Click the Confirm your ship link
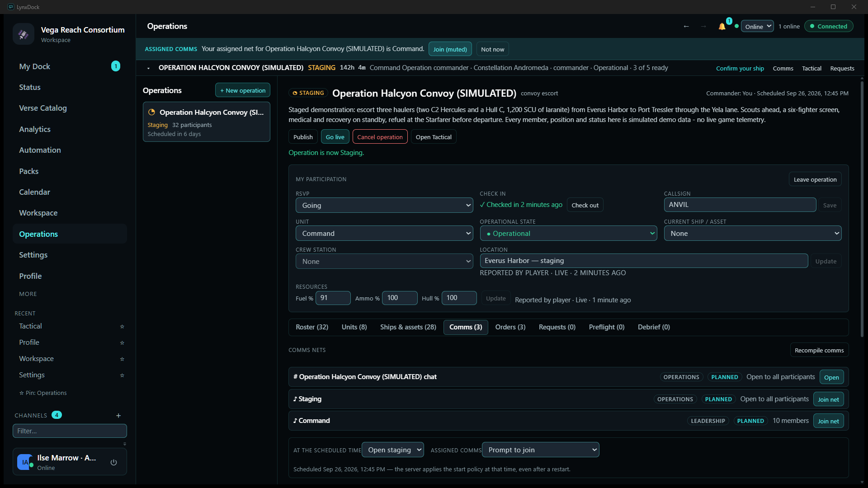Viewport: 868px width, 488px height. click(740, 69)
